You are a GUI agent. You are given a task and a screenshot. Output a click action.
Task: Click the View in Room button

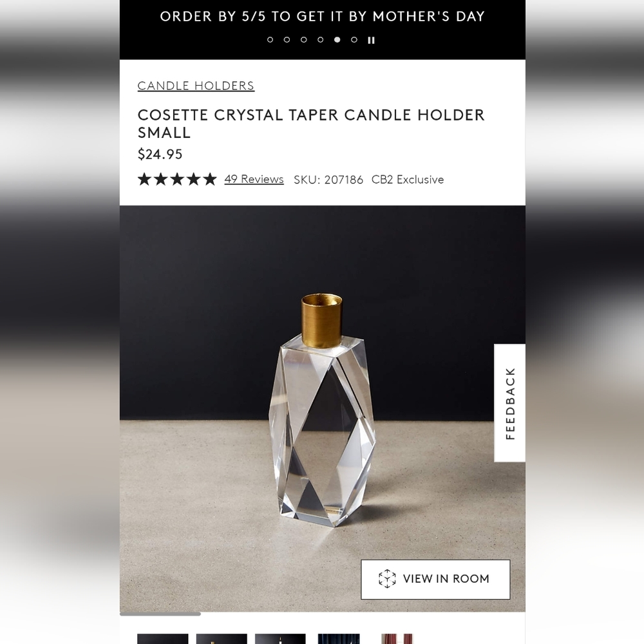pos(435,579)
